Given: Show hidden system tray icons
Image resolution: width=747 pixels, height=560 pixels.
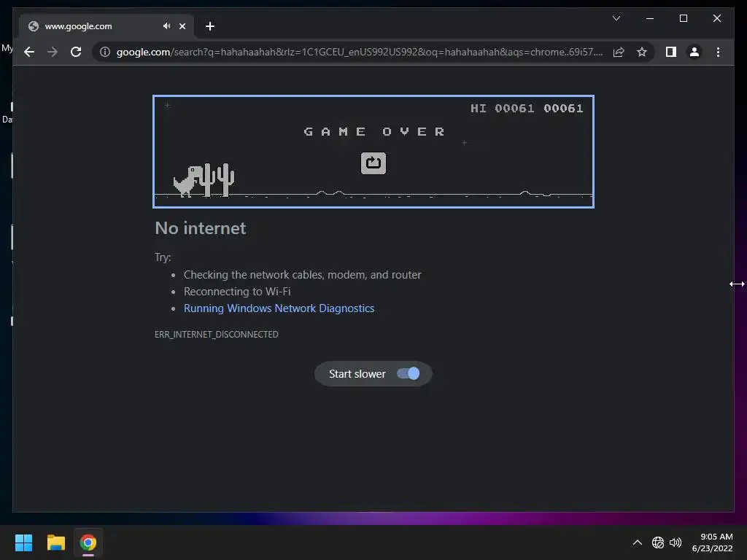Looking at the screenshot, I should tap(637, 542).
